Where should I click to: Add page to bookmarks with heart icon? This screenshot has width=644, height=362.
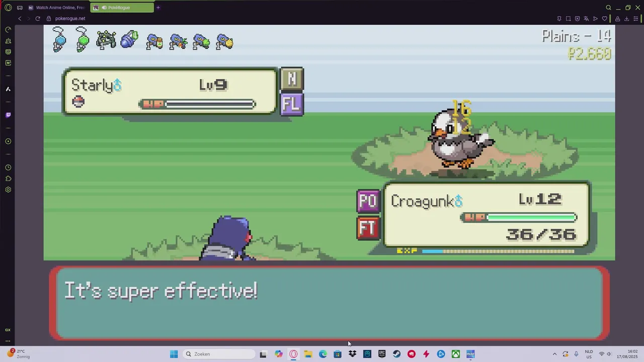(x=604, y=19)
